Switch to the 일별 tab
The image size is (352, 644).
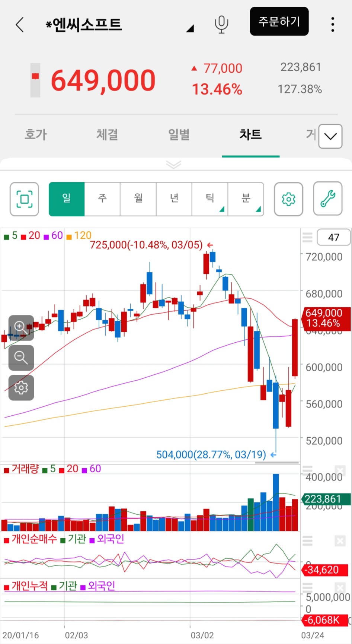179,134
